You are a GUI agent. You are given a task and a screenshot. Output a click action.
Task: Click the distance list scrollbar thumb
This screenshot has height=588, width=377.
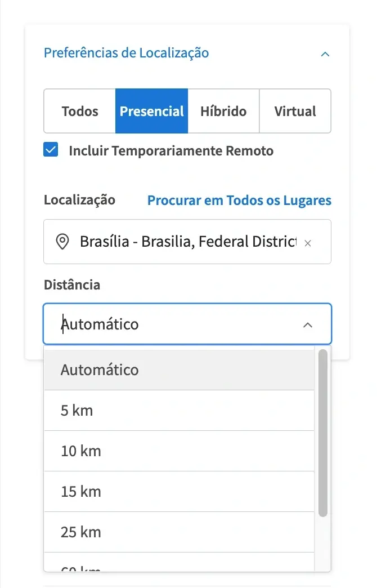(322, 433)
